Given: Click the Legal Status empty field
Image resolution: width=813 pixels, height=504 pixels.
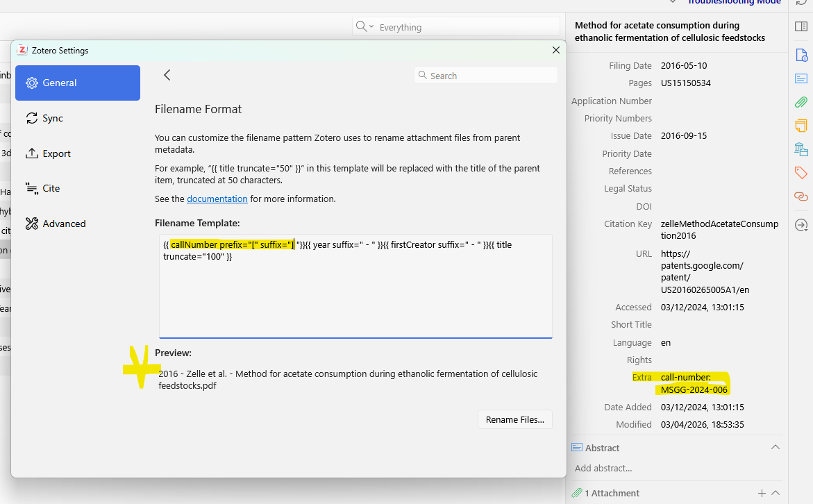Looking at the screenshot, I should tap(720, 189).
